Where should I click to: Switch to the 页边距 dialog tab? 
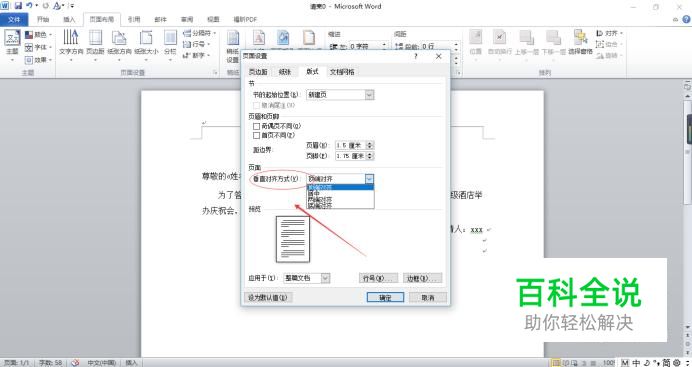coord(258,72)
